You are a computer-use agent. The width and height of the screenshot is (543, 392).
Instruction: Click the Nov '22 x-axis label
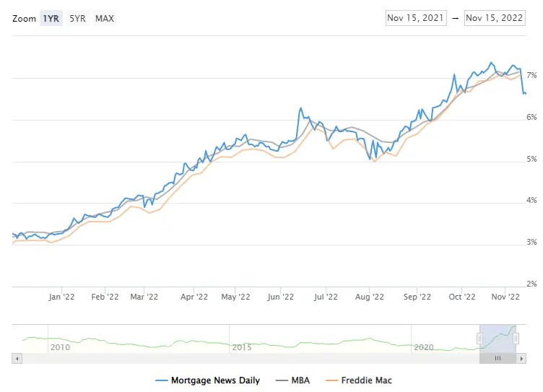(505, 297)
